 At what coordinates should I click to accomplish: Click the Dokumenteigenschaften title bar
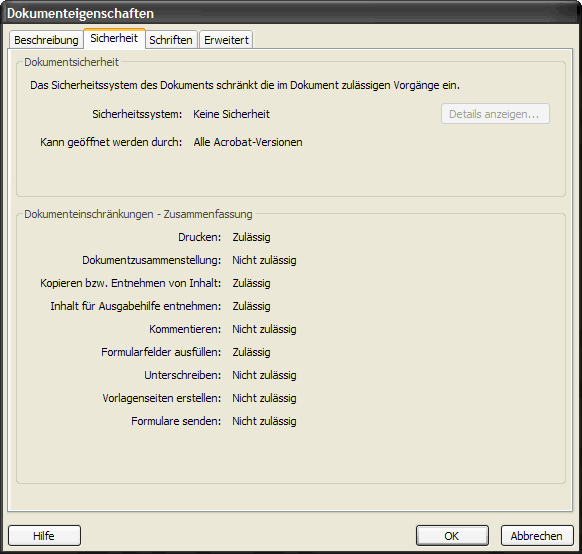coord(291,13)
